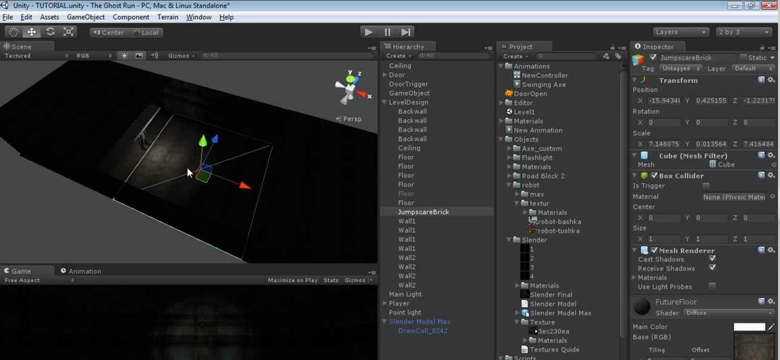780x360 pixels.
Task: Open the Scene Gizmos dropdown
Action: pos(182,56)
